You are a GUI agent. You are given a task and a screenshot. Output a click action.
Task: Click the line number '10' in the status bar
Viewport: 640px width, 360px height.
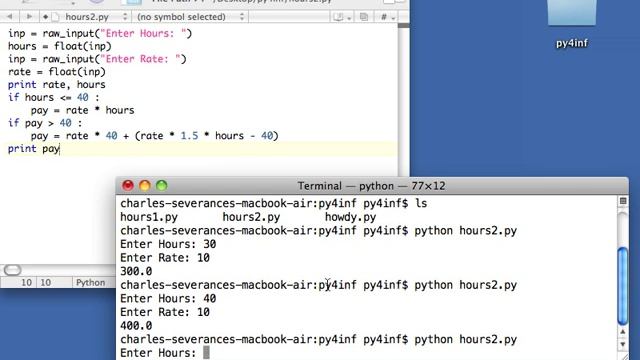coord(26,282)
